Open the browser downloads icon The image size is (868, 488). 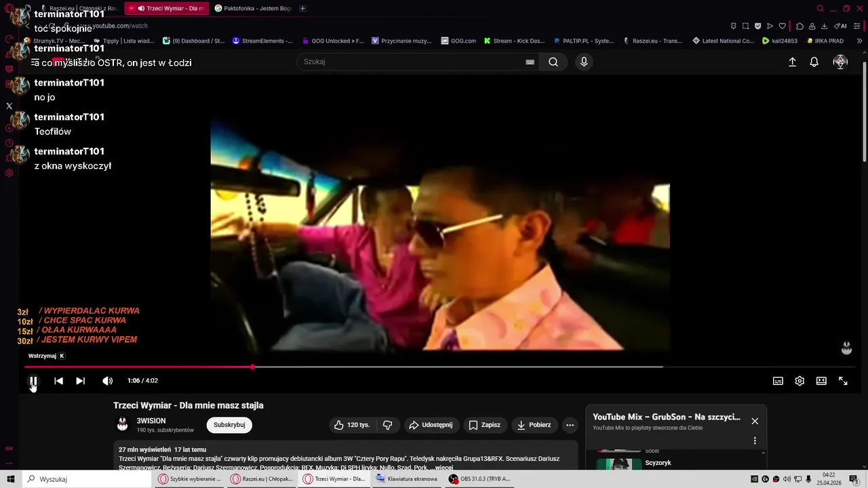824,26
